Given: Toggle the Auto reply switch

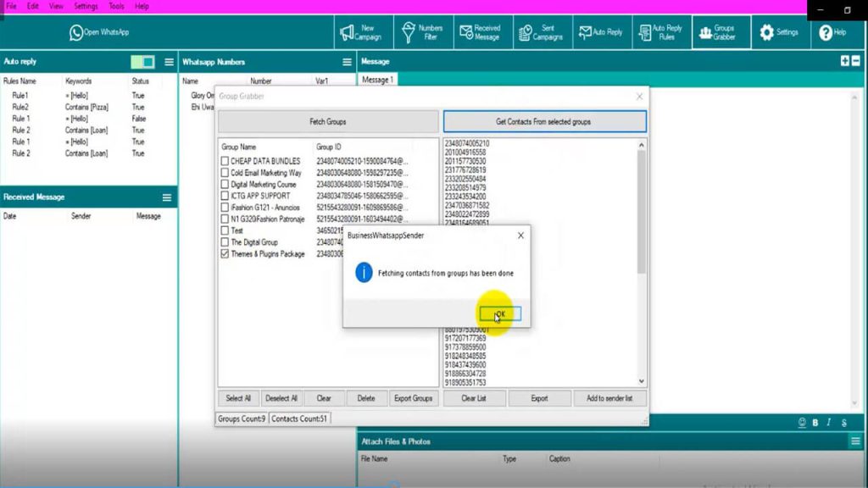Looking at the screenshot, I should [x=142, y=62].
